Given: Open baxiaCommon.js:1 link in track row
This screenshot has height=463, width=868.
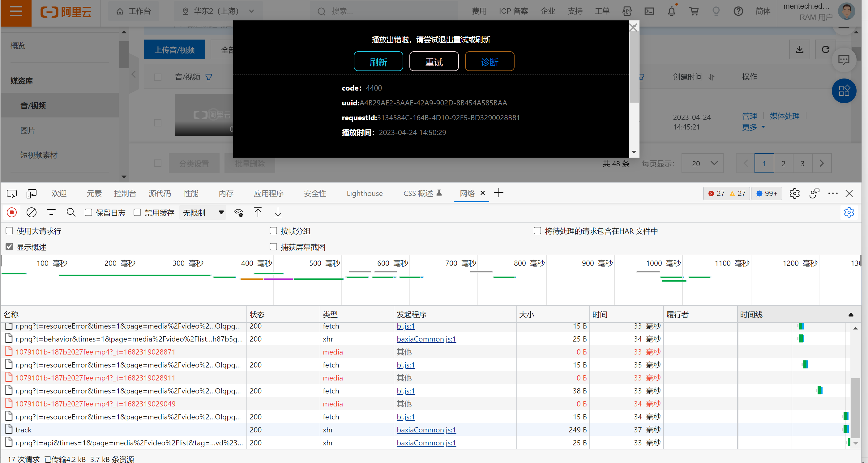Looking at the screenshot, I should [x=426, y=430].
